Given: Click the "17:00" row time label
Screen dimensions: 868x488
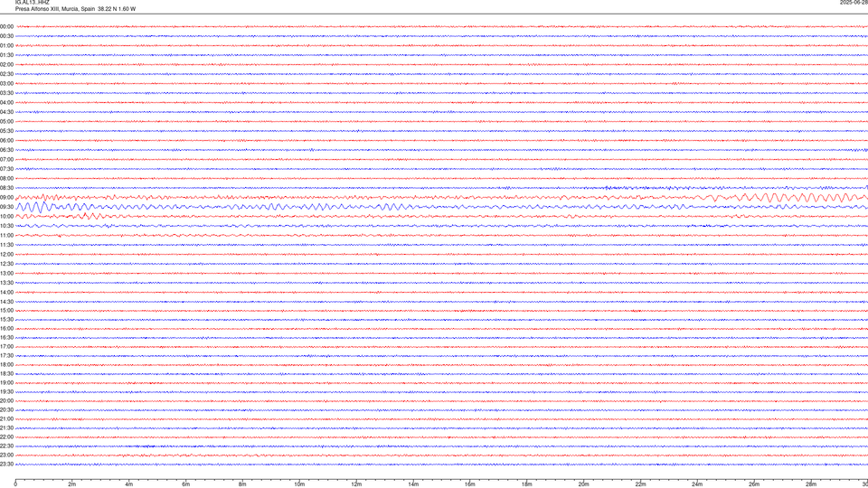Looking at the screenshot, I should [x=6, y=347].
